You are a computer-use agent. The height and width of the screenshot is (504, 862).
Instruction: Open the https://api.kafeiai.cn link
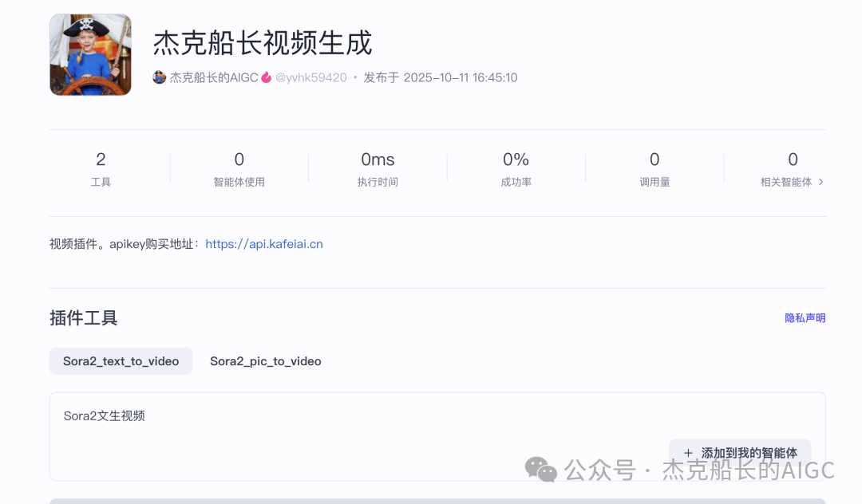264,244
